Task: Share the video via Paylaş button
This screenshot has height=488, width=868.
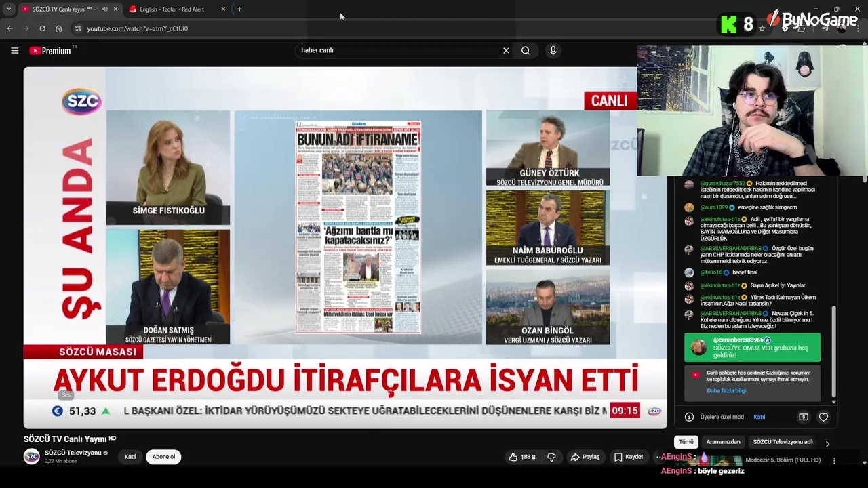Action: [x=585, y=457]
